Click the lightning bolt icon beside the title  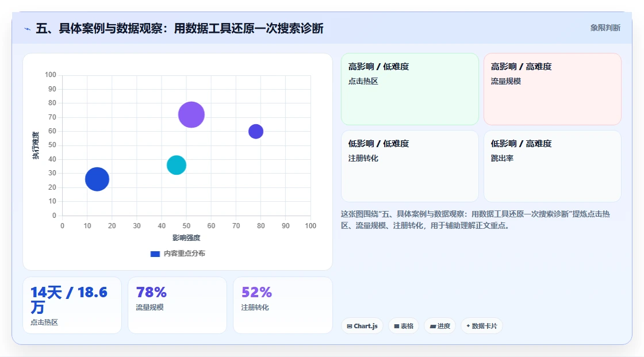28,29
